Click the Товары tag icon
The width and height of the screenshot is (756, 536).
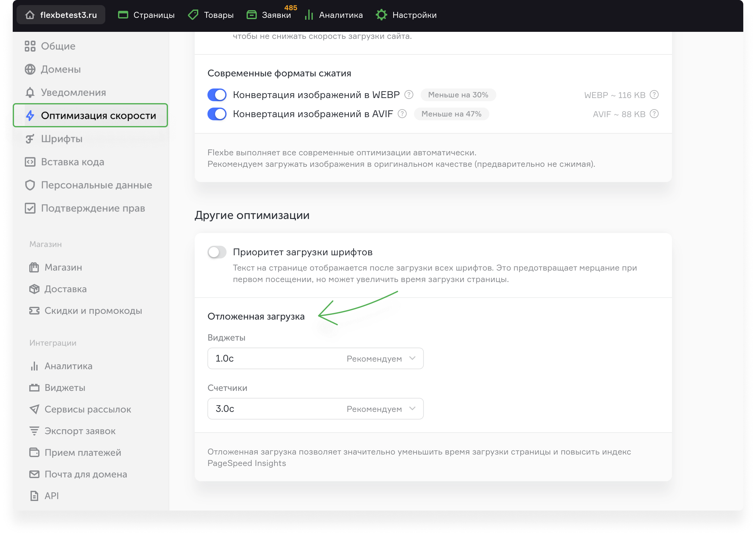[x=193, y=15]
